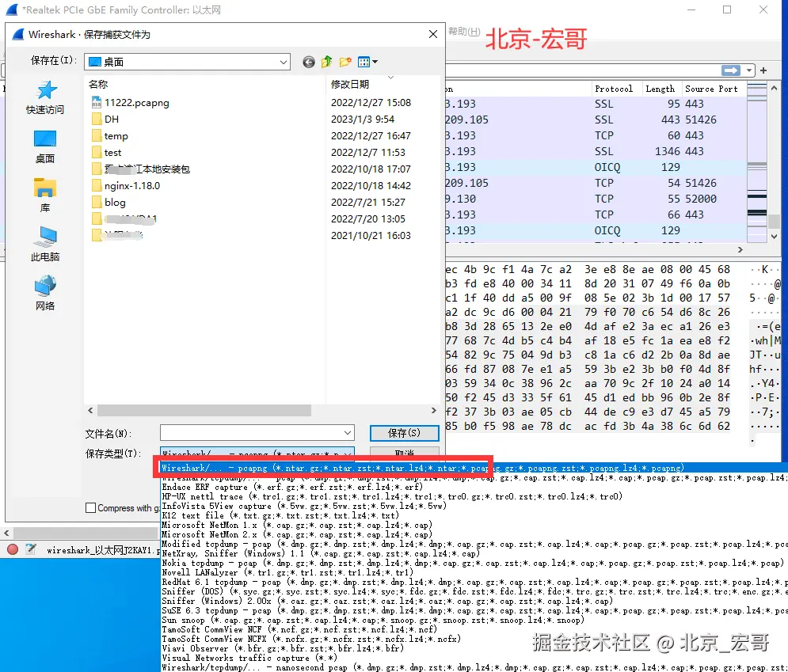
Task: Expand the 保存在 location dropdown
Action: point(284,62)
